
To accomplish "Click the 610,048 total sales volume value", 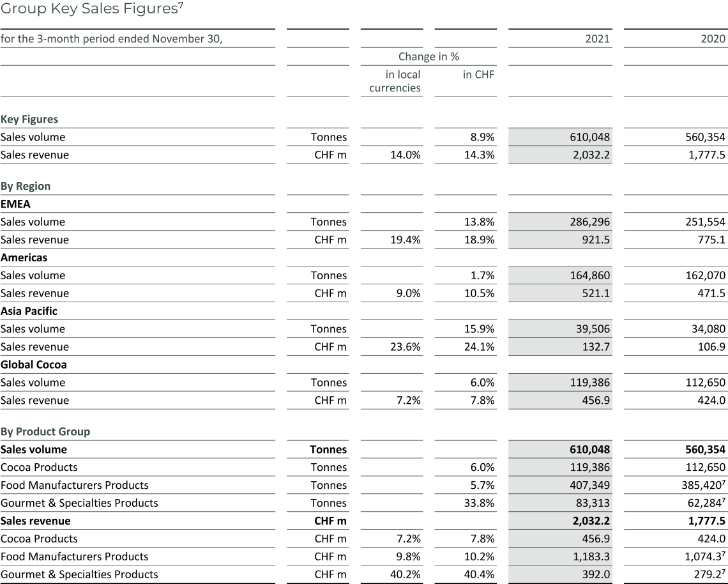I will 591,137.
